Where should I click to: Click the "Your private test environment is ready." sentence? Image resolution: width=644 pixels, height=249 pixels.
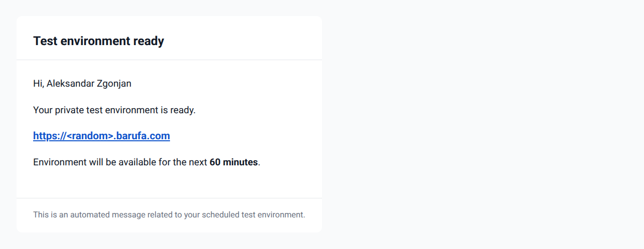coord(114,110)
